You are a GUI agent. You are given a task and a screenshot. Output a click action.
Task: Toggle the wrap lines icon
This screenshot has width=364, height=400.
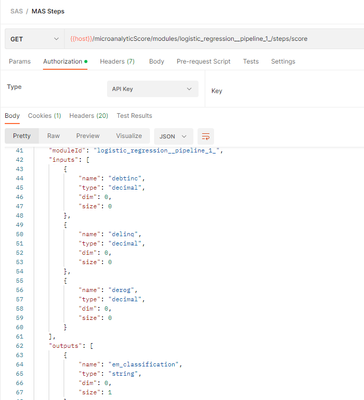coord(206,136)
